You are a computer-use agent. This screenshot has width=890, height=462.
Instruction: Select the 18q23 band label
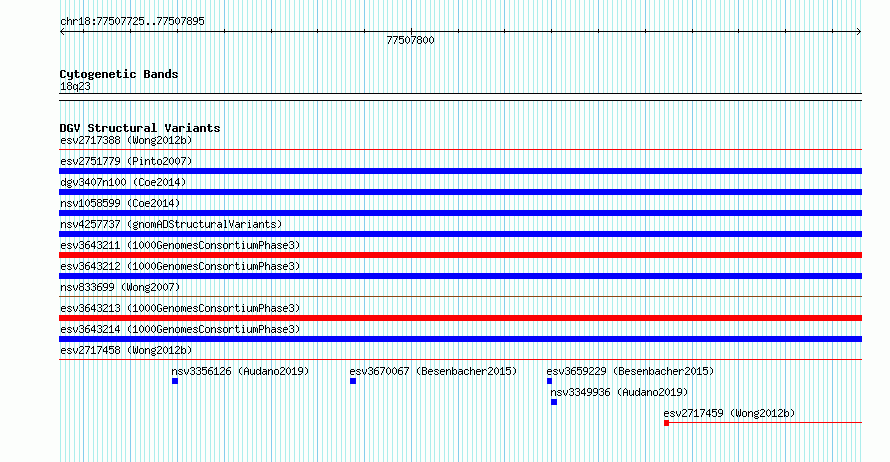pyautogui.click(x=75, y=86)
